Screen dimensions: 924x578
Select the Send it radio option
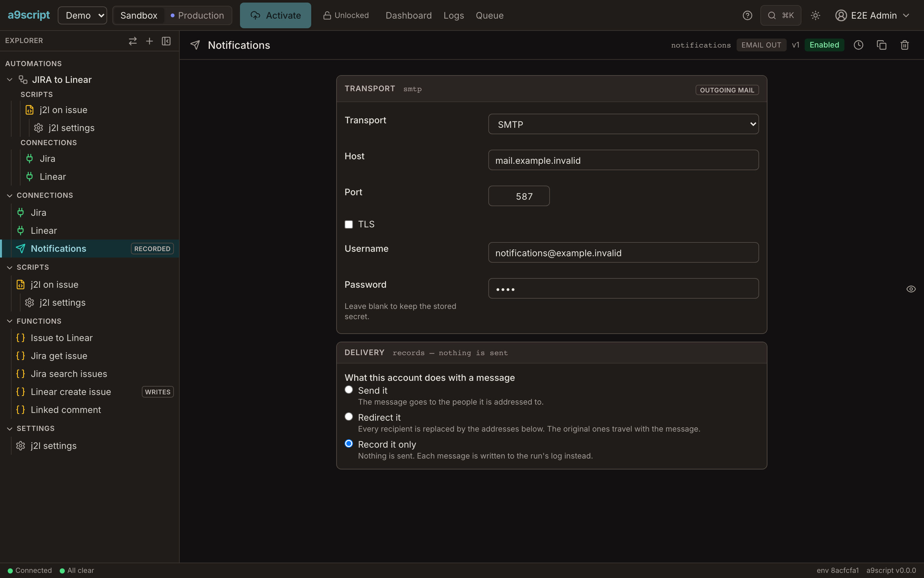349,390
